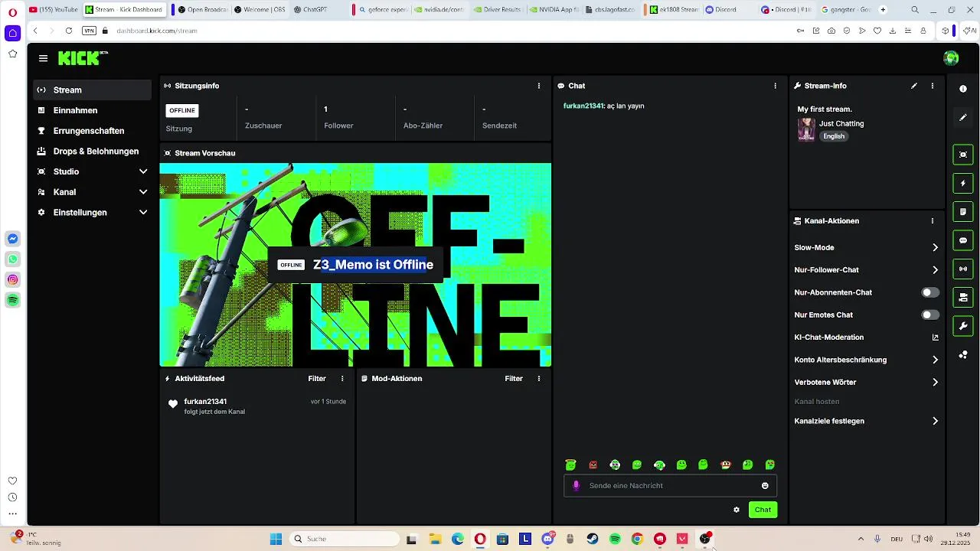Open Verbotene Wörter chevron
This screenshot has height=551, width=980.
(x=935, y=382)
